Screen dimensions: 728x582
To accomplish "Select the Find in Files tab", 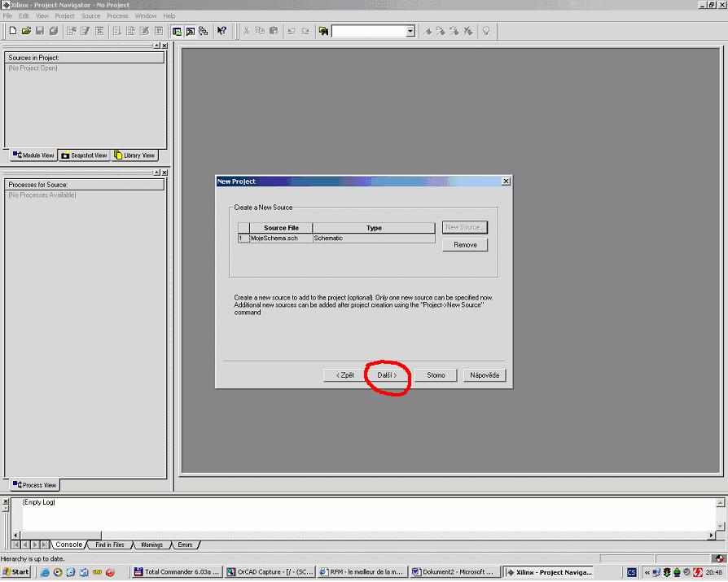I will click(110, 545).
